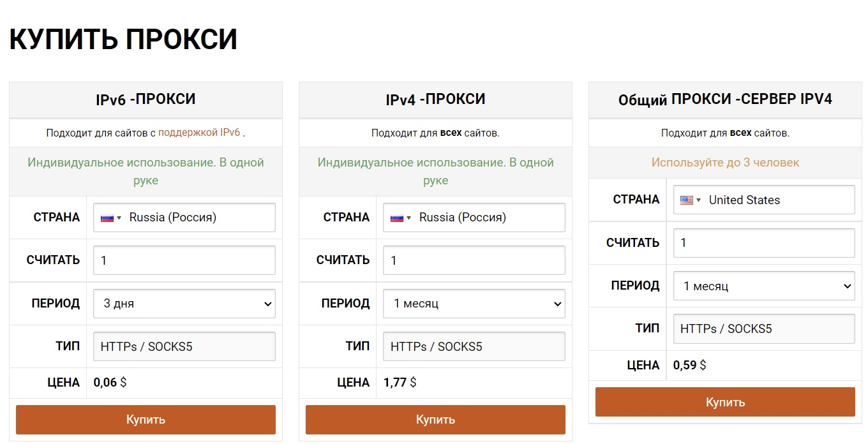Click the Russia (Россия) country field in IPv4 column
This screenshot has width=868, height=444.
(474, 217)
